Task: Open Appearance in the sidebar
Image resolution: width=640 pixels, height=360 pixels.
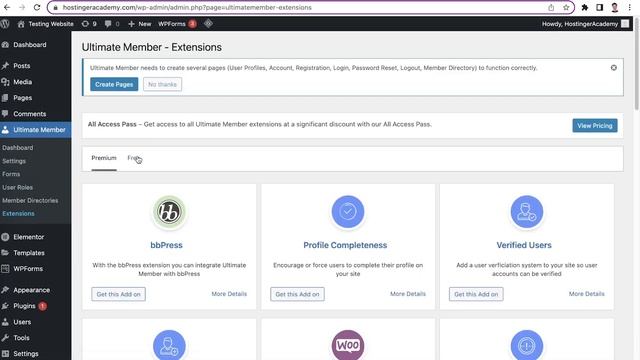Action: point(31,290)
